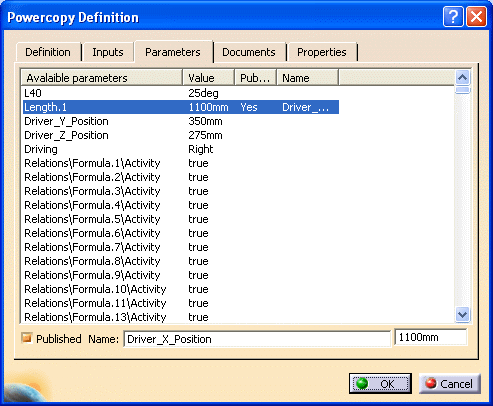The width and height of the screenshot is (493, 406).
Task: Click the scrollbar down arrow
Action: (x=462, y=314)
